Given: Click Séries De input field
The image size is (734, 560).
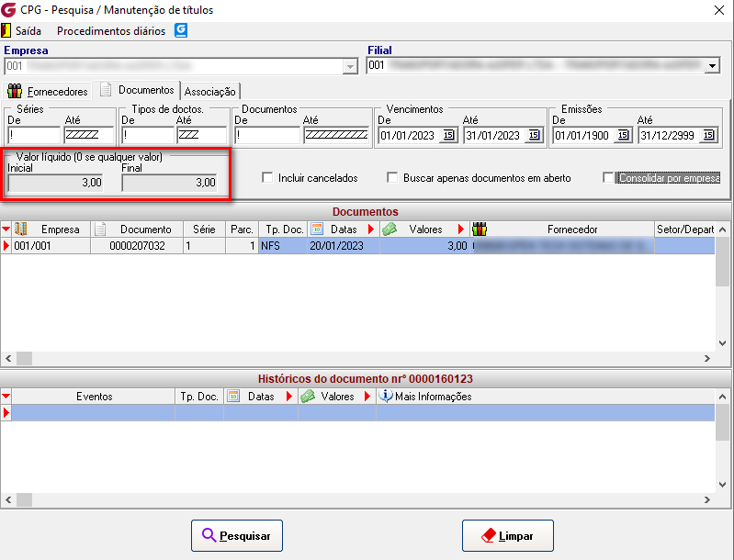Looking at the screenshot, I should 34,135.
